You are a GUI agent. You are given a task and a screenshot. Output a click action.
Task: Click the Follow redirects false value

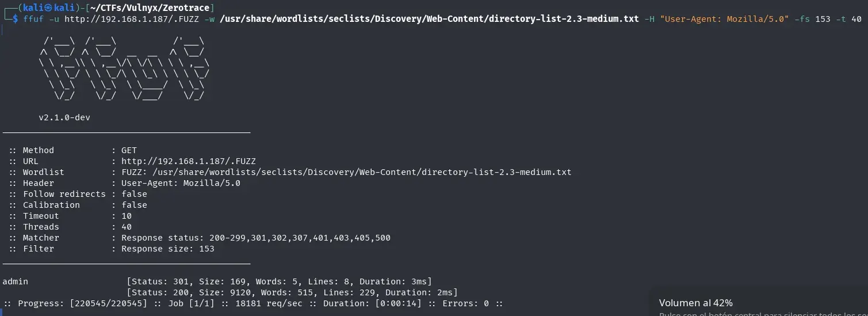134,194
